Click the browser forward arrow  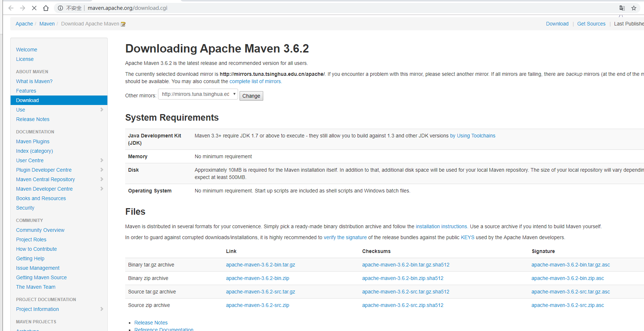click(x=23, y=8)
